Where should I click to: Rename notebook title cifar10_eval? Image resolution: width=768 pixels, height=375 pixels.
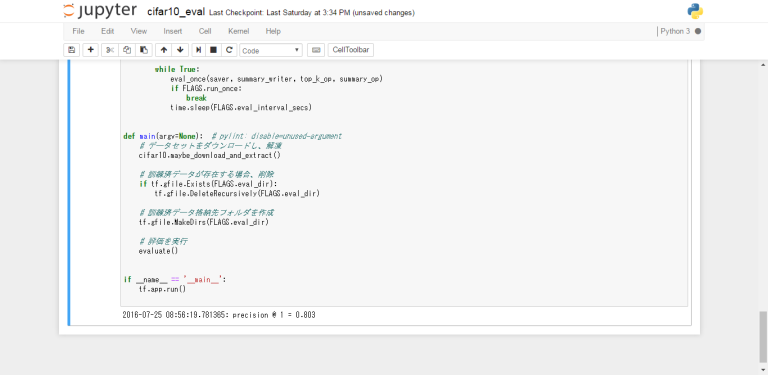point(176,12)
